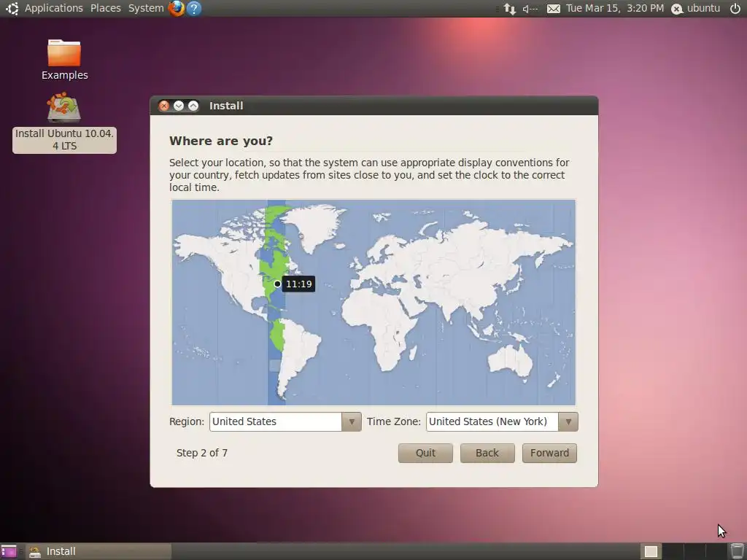This screenshot has height=560, width=747.
Task: Close the Install window
Action: click(x=164, y=106)
